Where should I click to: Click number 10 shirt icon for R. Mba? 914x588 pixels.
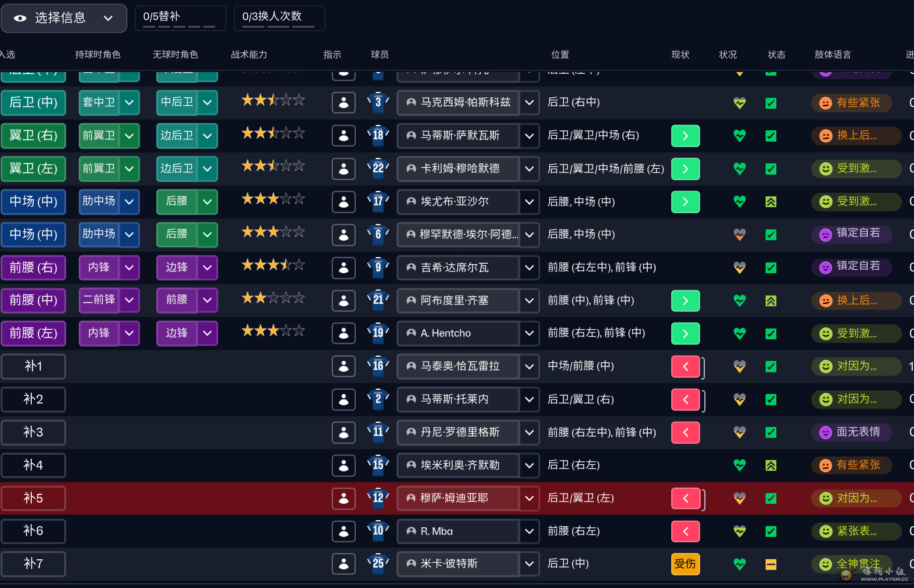click(x=378, y=530)
